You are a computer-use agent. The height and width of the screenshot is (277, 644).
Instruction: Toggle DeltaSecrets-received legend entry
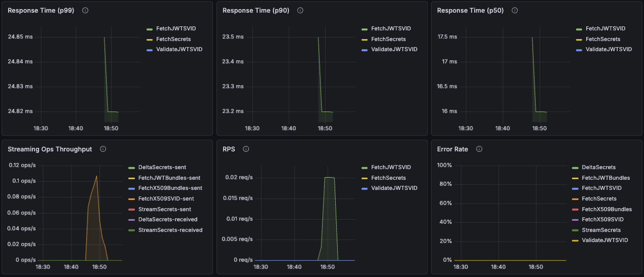167,219
